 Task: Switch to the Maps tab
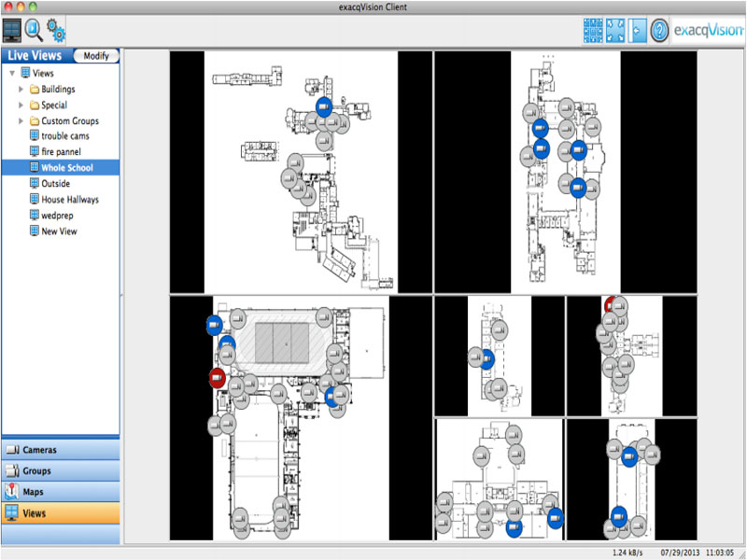click(x=60, y=492)
